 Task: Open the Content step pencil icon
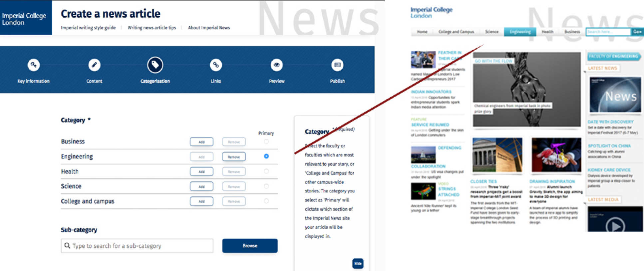94,65
